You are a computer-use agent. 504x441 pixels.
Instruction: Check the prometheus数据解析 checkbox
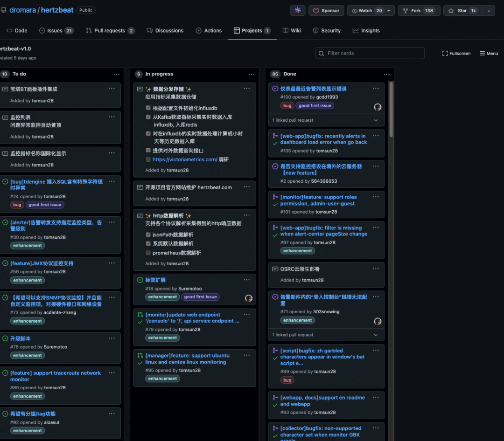click(x=148, y=253)
